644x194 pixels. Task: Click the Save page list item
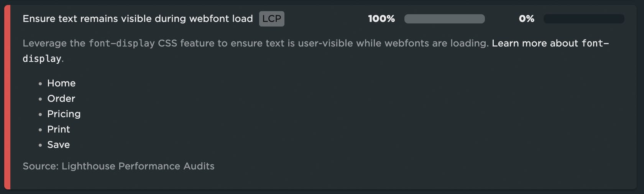[58, 145]
